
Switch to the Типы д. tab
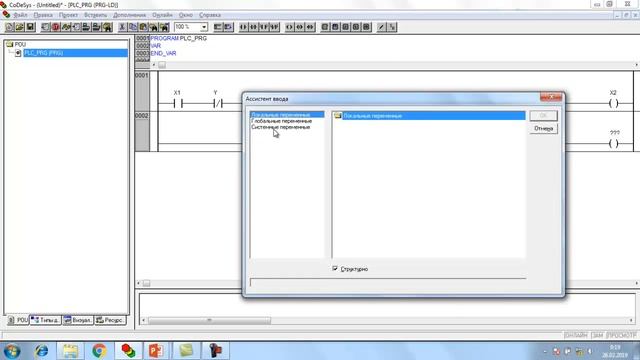click(46, 320)
